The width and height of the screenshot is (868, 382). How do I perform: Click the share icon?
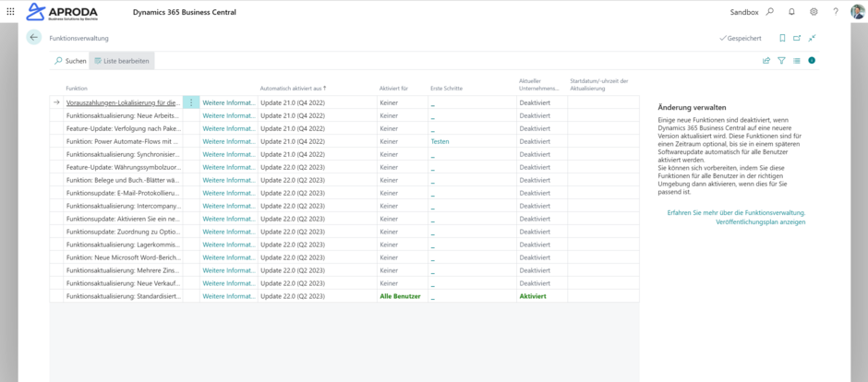[766, 61]
